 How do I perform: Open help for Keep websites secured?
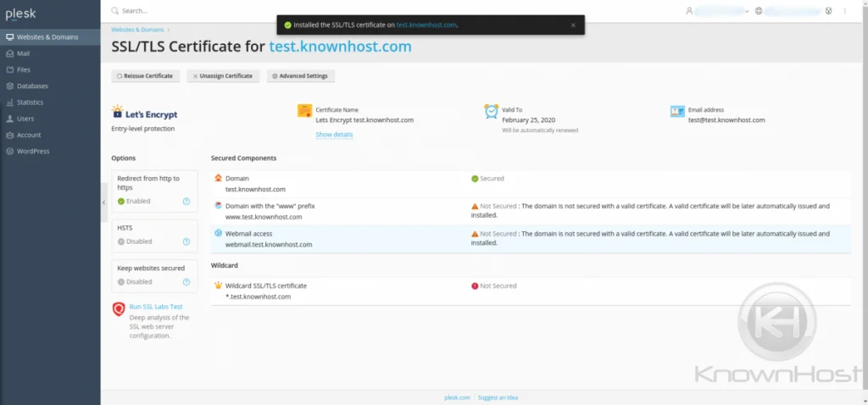pos(186,281)
